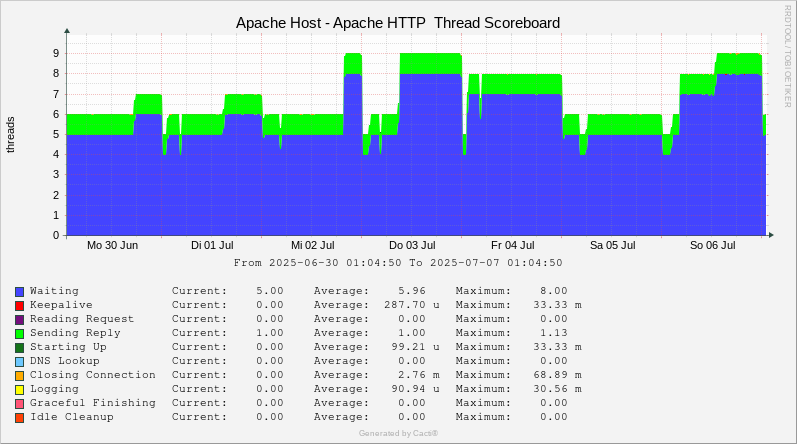Click Closing Connection average 2.76 m
Image resolution: width=797 pixels, height=444 pixels.
(419, 375)
